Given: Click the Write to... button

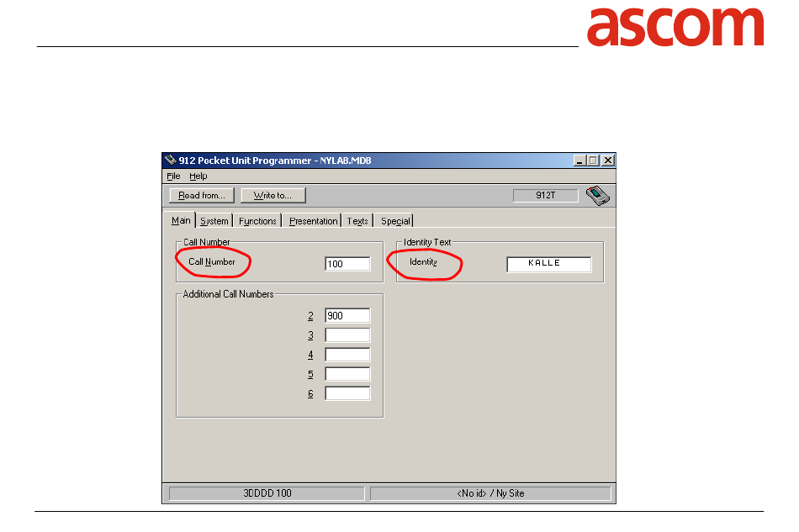Looking at the screenshot, I should click(x=273, y=196).
